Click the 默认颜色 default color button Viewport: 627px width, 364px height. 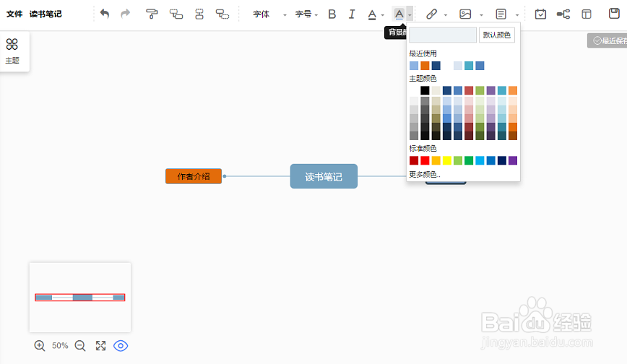coord(497,35)
